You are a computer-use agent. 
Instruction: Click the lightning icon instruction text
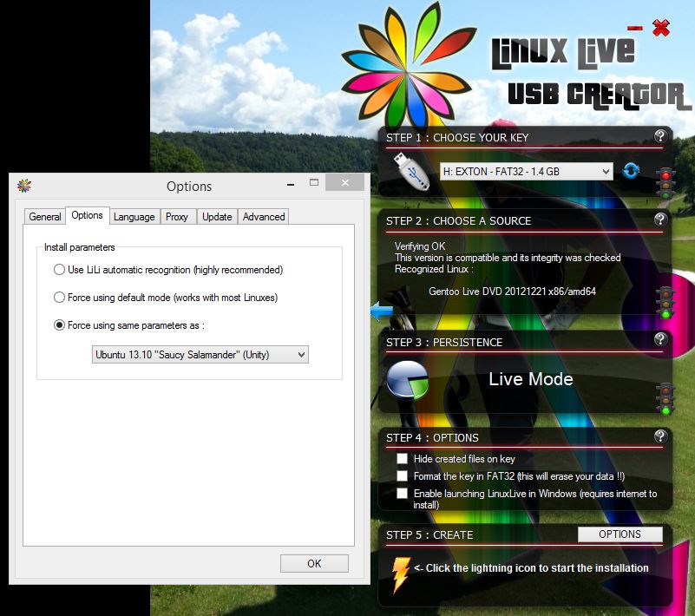click(x=531, y=567)
